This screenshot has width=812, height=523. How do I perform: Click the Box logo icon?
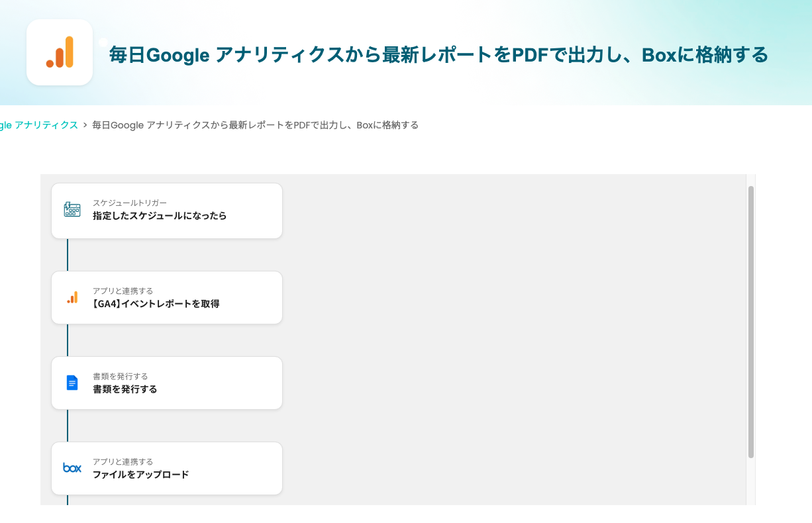pyautogui.click(x=72, y=468)
